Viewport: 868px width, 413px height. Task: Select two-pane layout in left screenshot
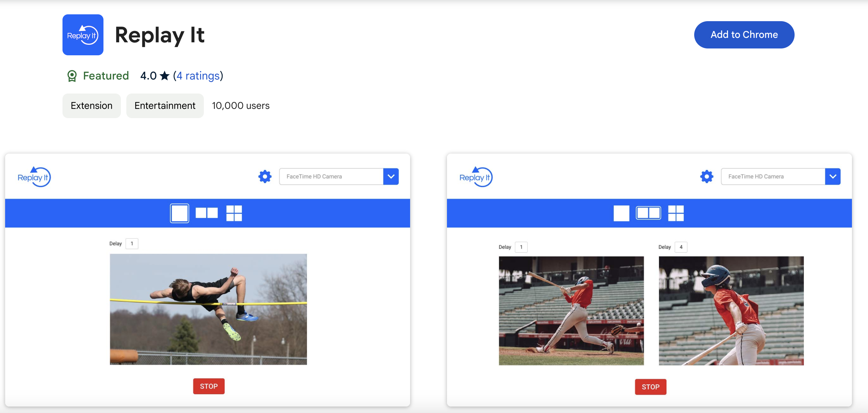pos(207,213)
